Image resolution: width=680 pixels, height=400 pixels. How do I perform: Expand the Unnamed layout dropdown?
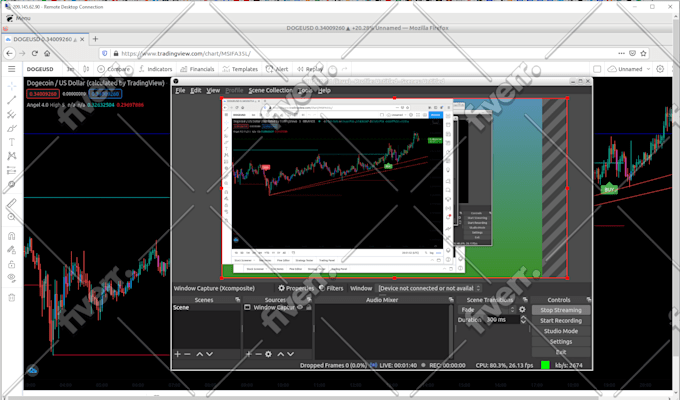pos(648,69)
